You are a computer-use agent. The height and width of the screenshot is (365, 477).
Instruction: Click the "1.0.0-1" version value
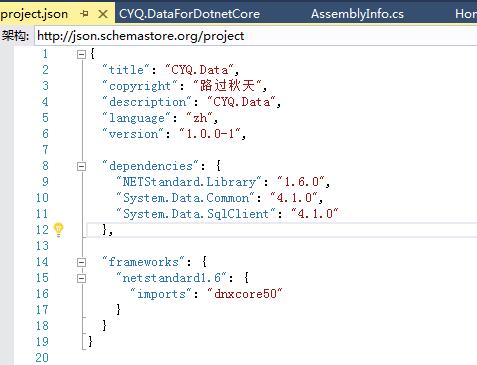click(210, 134)
